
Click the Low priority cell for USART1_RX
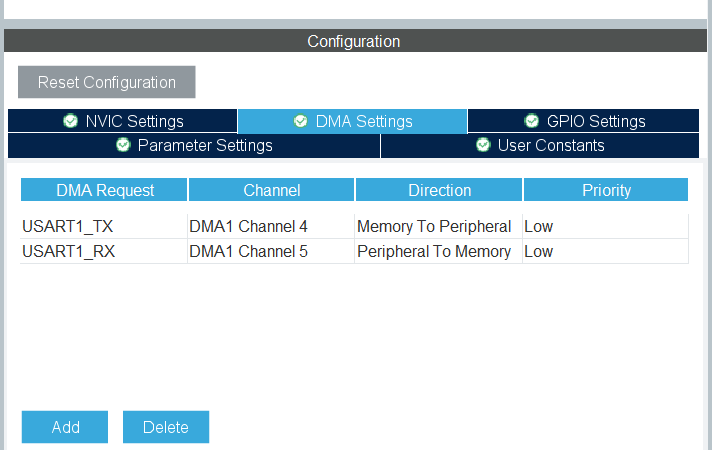point(606,251)
